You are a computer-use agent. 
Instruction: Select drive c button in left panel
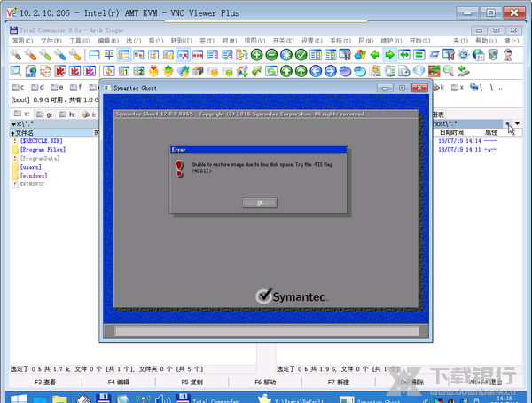pyautogui.click(x=18, y=87)
